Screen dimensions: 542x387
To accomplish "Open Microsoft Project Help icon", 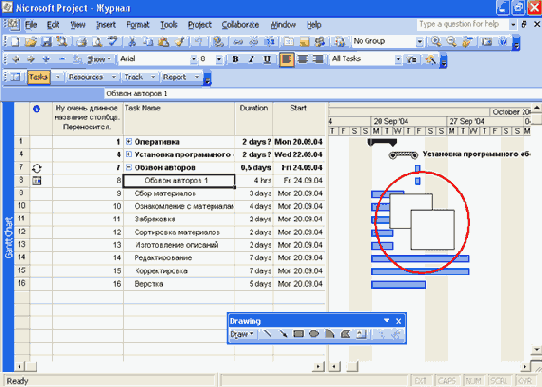I will (503, 42).
